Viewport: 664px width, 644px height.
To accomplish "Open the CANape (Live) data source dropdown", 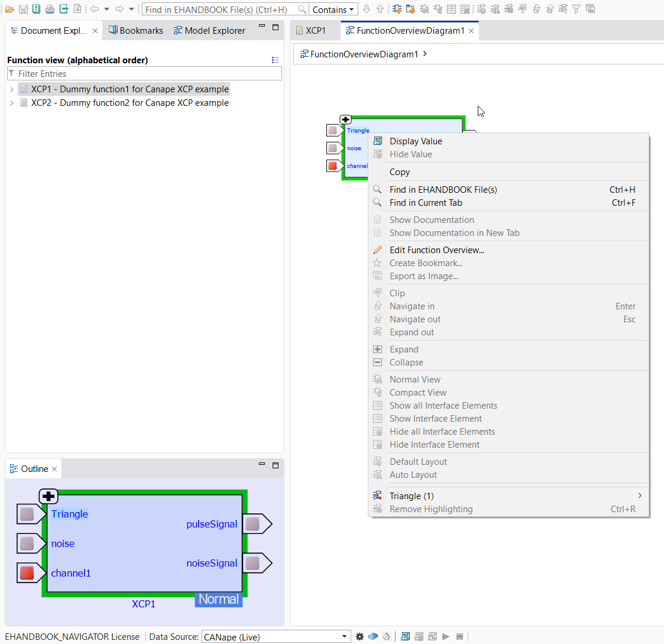I will click(344, 636).
